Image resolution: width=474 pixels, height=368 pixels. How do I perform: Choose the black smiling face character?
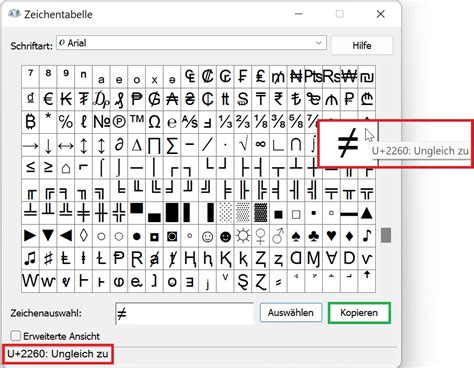pos(225,236)
